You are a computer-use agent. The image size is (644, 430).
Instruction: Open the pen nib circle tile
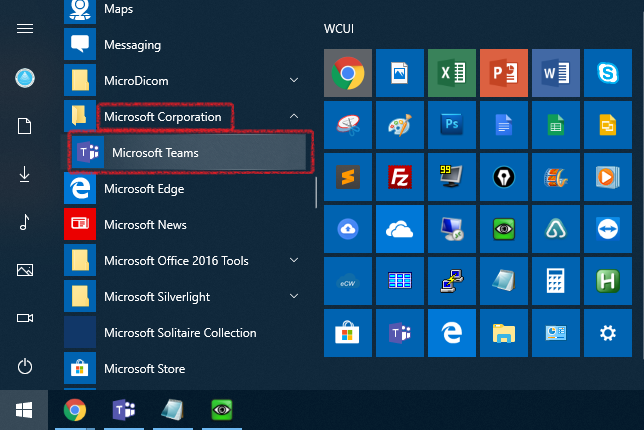tap(504, 177)
